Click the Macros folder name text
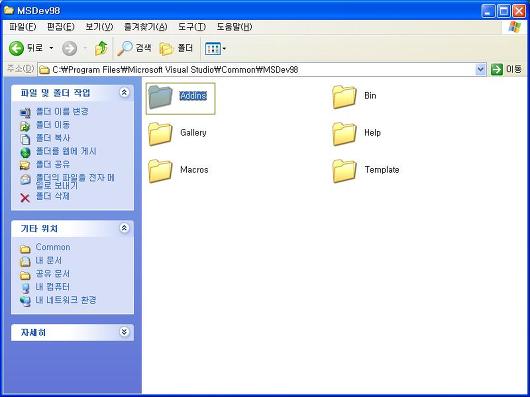The width and height of the screenshot is (530, 397). [x=194, y=170]
